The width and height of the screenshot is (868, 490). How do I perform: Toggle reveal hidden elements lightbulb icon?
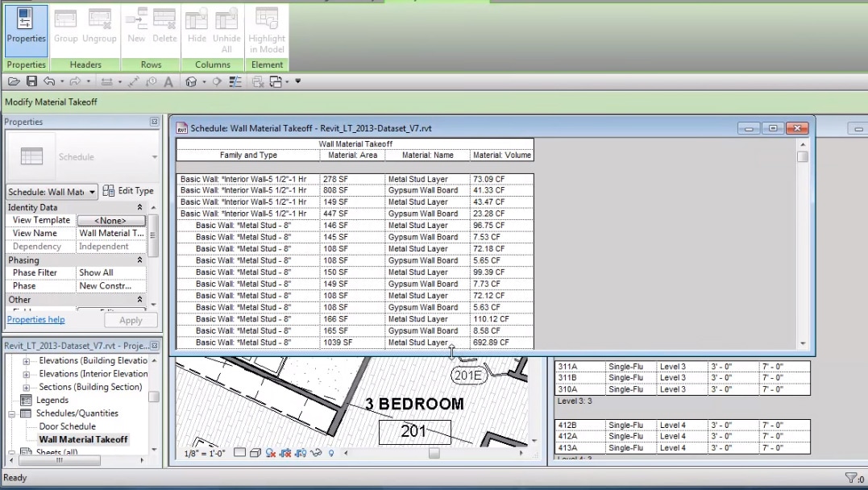[x=331, y=453]
